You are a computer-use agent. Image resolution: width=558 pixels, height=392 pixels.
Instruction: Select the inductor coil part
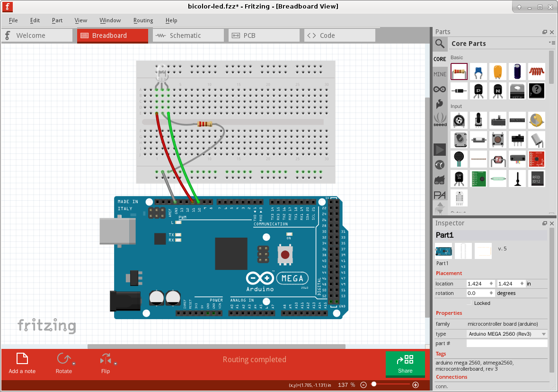click(537, 71)
